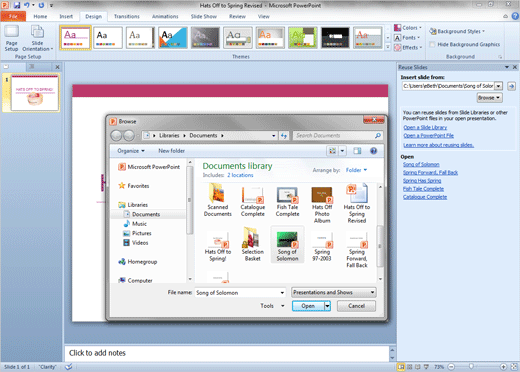Click the search magnifier icon in Browse dialog
Viewport: 520px width, 372px height.
[x=378, y=135]
